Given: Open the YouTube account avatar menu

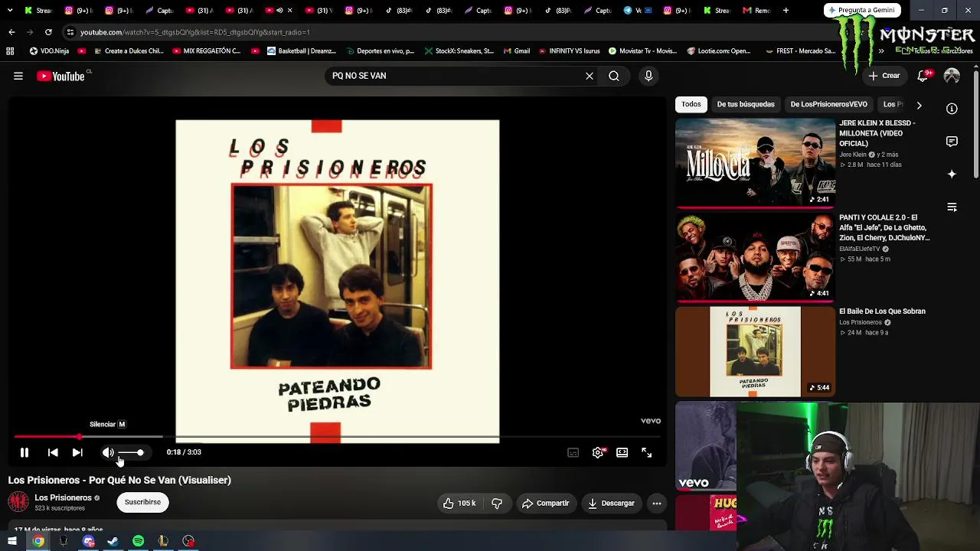Looking at the screenshot, I should pos(952,76).
